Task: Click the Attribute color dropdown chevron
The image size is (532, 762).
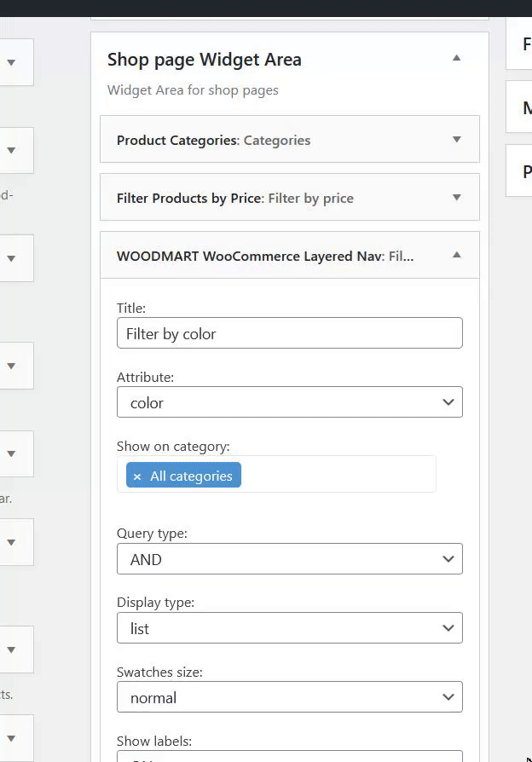Action: [x=448, y=402]
